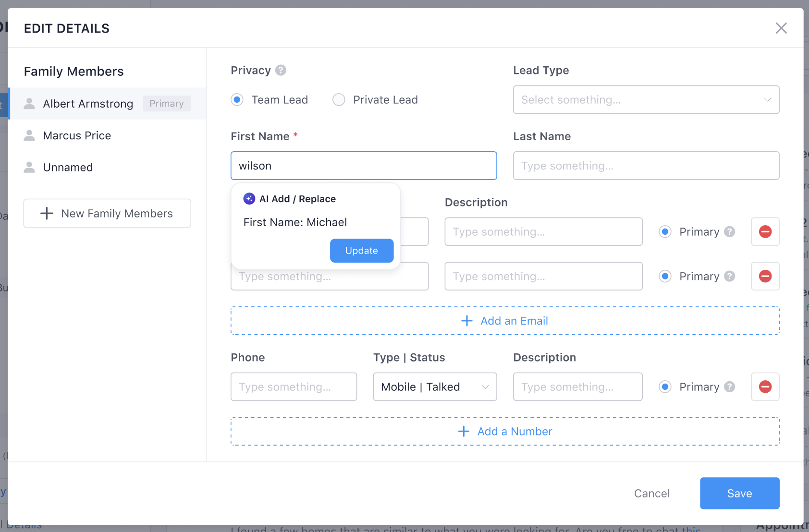809x532 pixels.
Task: Click Marcus Price's person avatar icon
Action: click(29, 135)
